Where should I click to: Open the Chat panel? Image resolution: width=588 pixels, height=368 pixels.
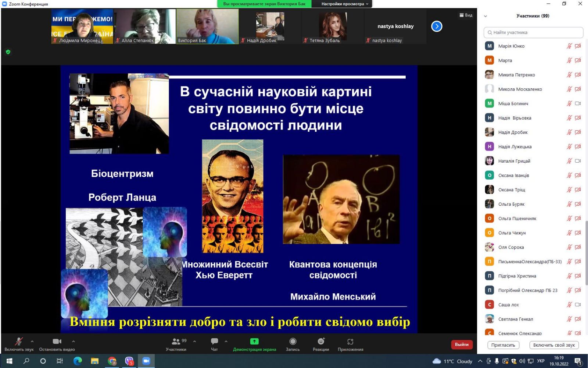[214, 342]
